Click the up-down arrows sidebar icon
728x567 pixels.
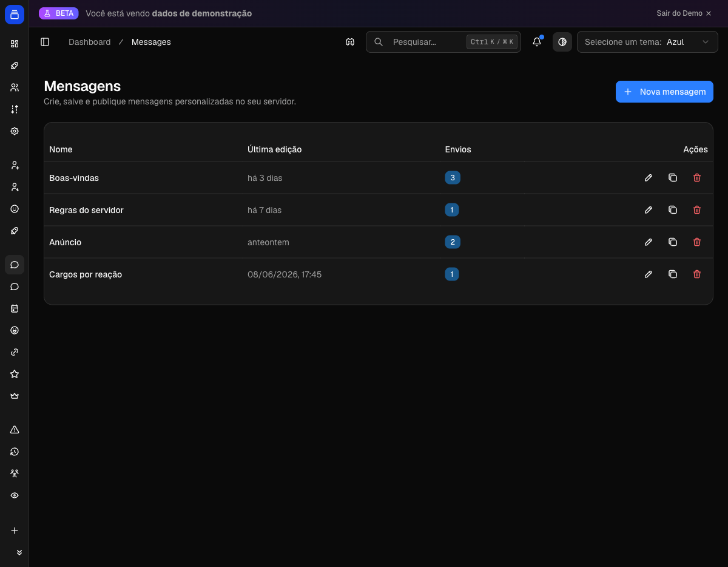pos(15,109)
